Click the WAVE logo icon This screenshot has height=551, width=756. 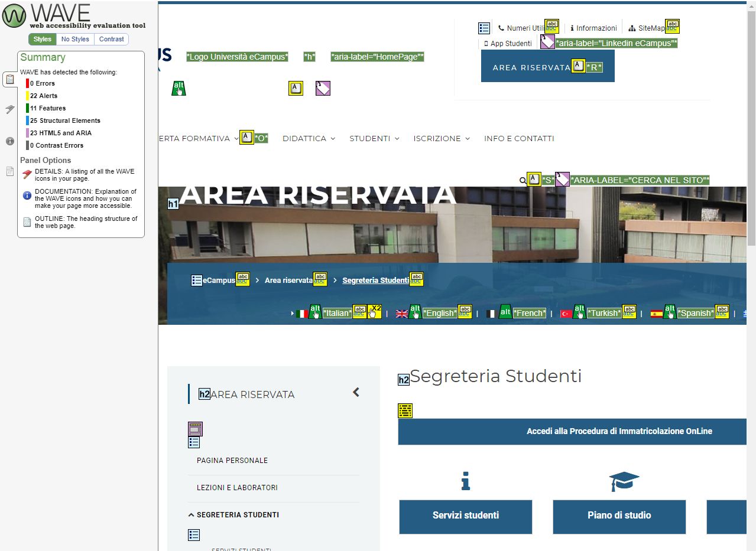[x=14, y=15]
